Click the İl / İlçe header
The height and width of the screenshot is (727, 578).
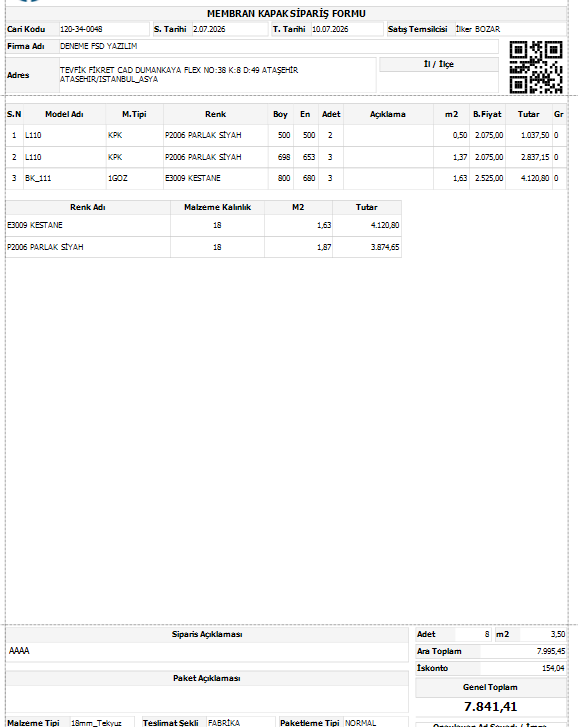click(438, 64)
